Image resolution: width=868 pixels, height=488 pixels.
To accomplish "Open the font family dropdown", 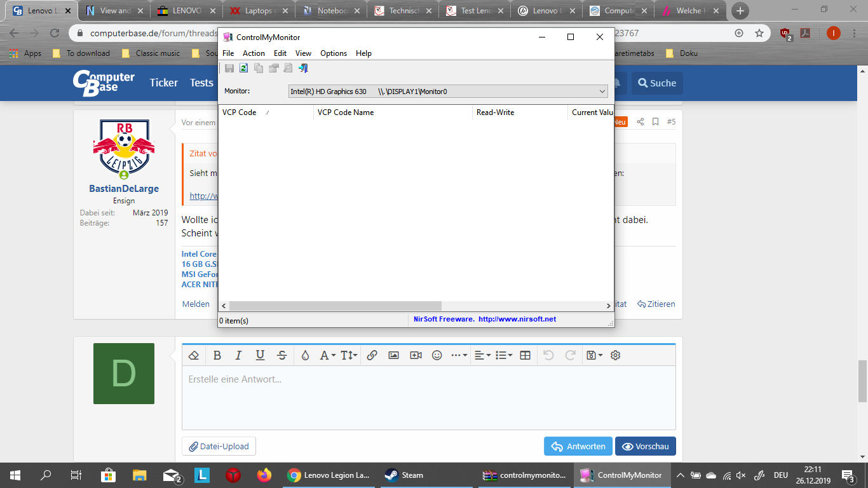I will click(x=327, y=355).
